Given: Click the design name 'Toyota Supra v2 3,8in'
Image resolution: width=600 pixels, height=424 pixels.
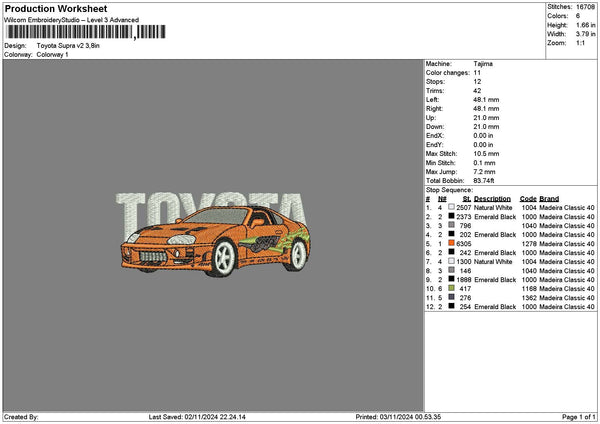Looking at the screenshot, I should 68,46.
